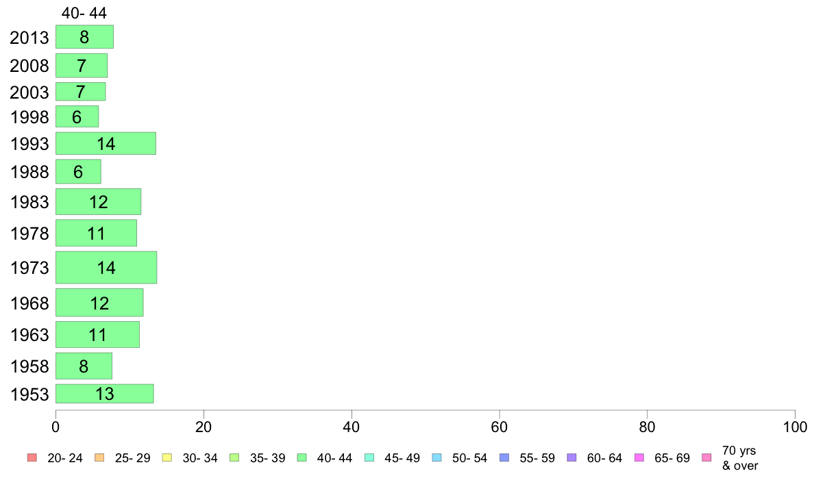Select the 70 yrs & over legend swatch
The height and width of the screenshot is (504, 814).
click(706, 457)
